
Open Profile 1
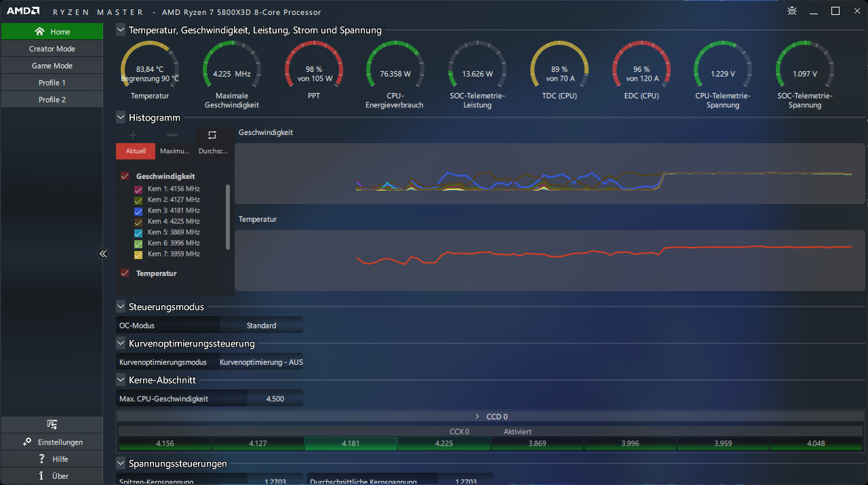[x=52, y=83]
